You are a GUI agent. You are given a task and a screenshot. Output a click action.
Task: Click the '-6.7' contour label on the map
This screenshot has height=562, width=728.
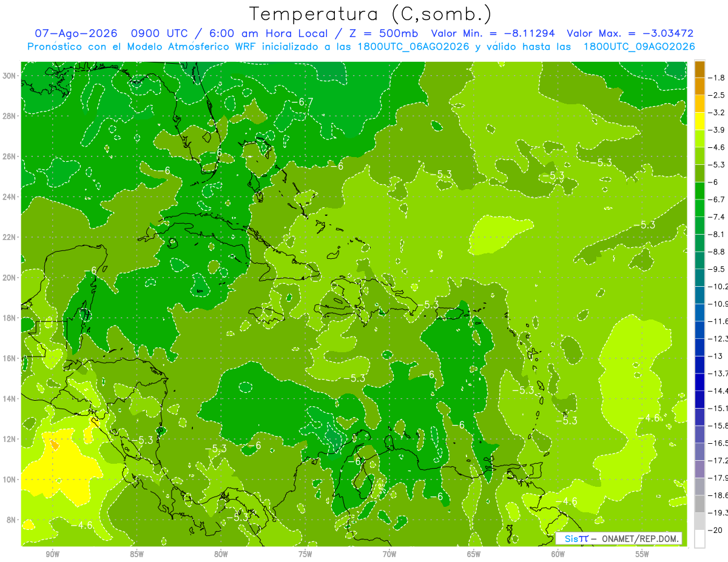302,101
